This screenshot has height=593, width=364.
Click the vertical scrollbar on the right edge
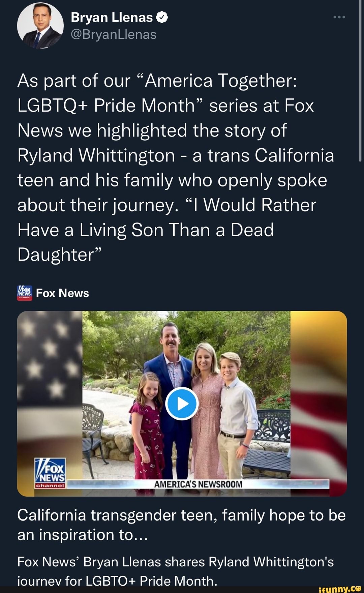pyautogui.click(x=360, y=81)
